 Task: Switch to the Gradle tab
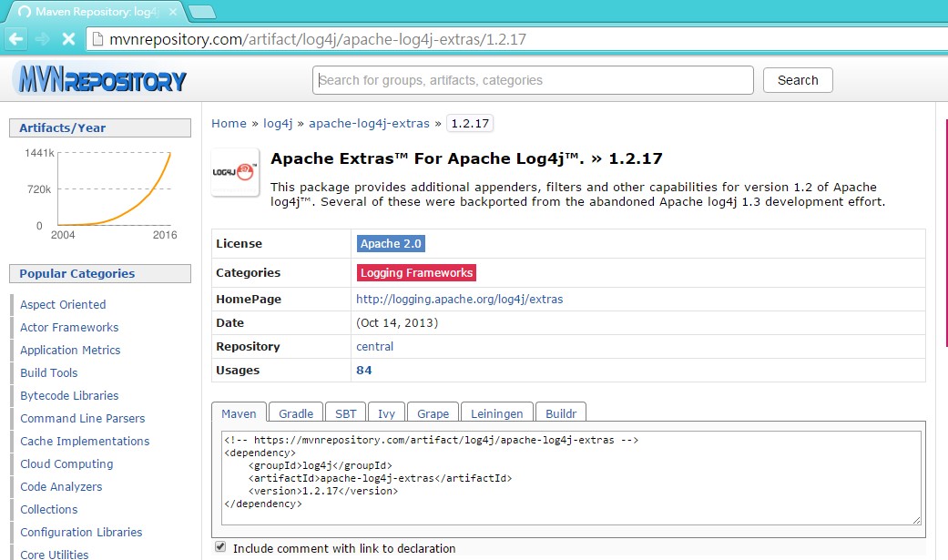295,412
